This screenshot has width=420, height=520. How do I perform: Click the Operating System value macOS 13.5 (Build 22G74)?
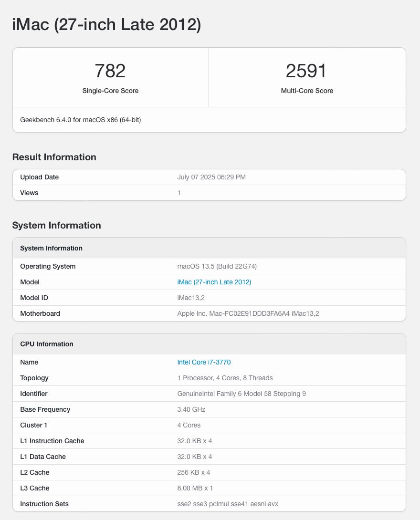point(217,266)
